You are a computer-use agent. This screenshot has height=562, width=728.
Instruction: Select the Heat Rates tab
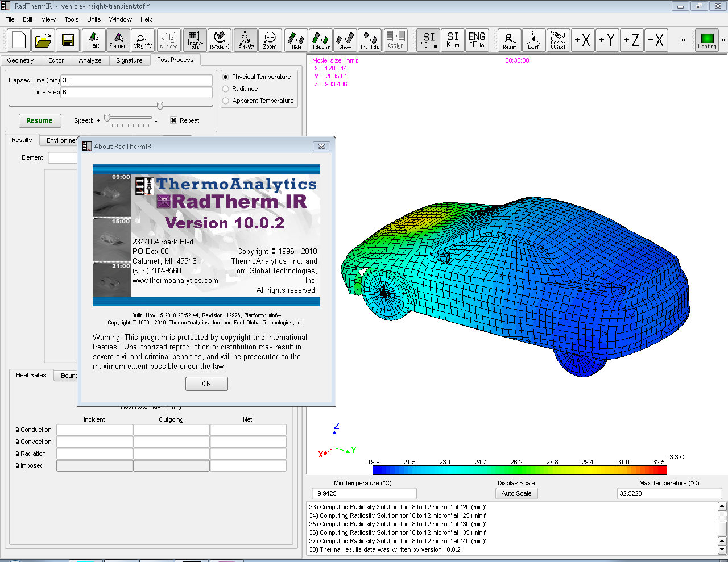31,375
